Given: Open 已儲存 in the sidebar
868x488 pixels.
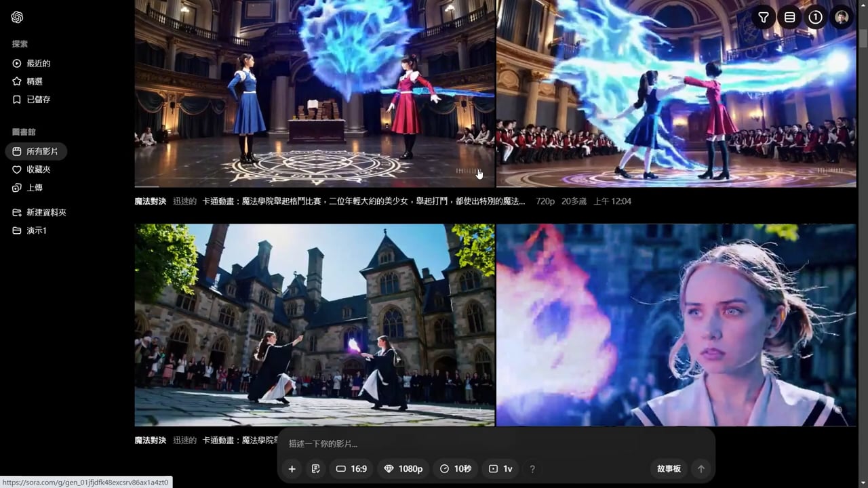Looking at the screenshot, I should pyautogui.click(x=38, y=100).
